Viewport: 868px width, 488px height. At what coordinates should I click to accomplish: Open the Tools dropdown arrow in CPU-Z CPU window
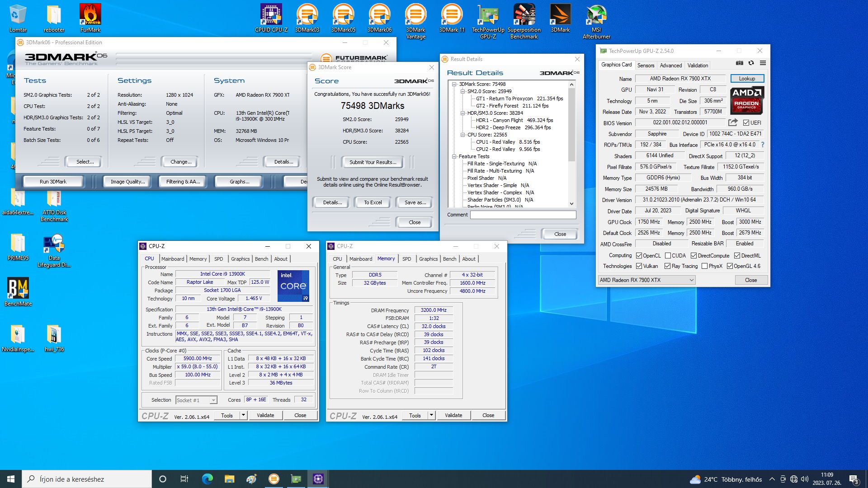pyautogui.click(x=243, y=415)
